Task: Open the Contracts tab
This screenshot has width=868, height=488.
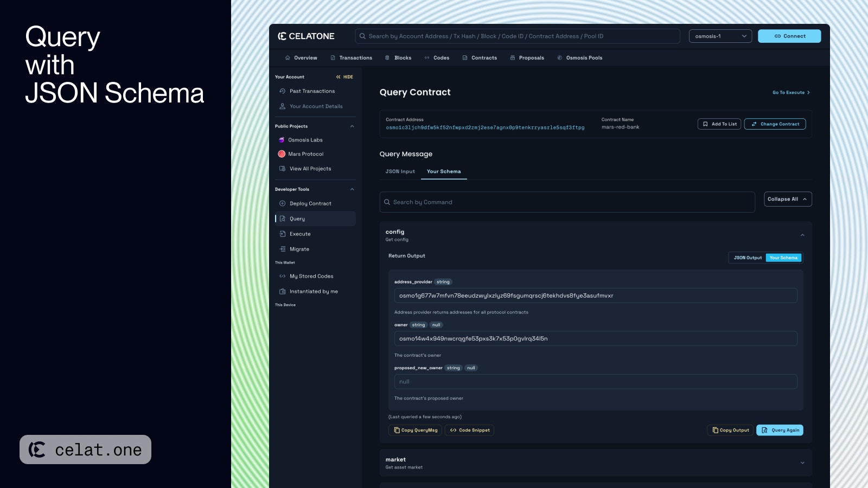Action: (x=480, y=58)
